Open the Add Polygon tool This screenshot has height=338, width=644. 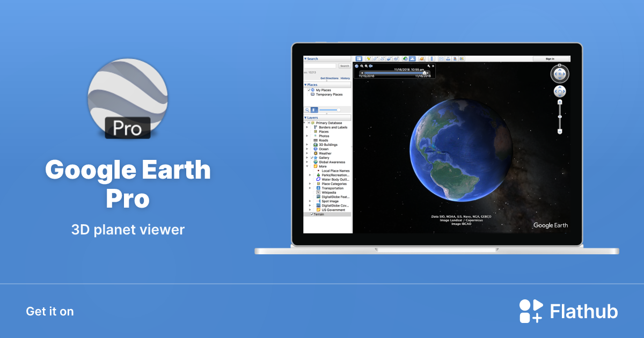(375, 58)
